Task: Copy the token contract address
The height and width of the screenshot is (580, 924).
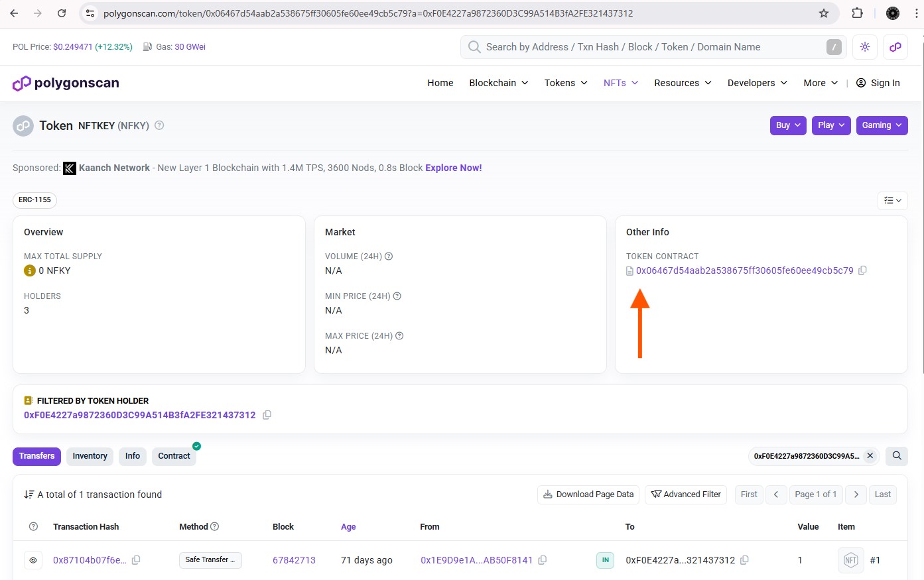Action: click(862, 270)
